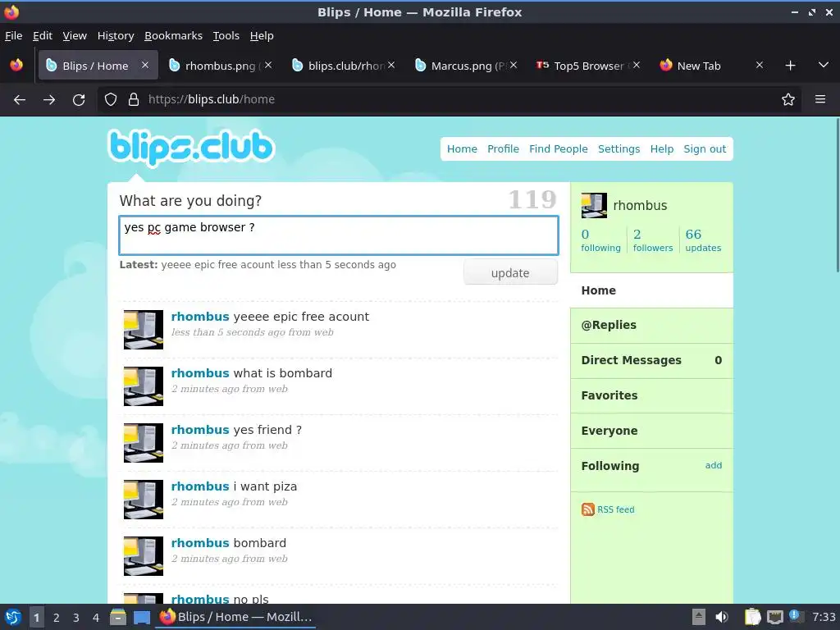Click the add link next to Following
This screenshot has width=840, height=630.
[x=713, y=466]
